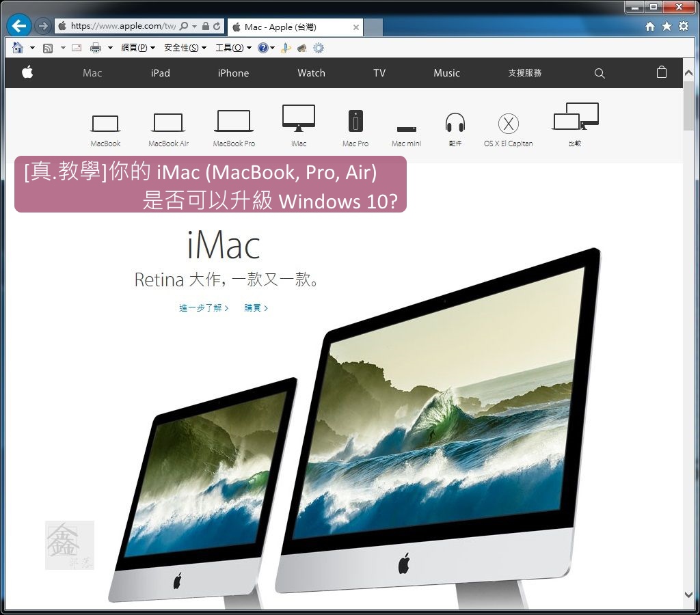
Task: Click the Apple site search magnifier icon
Action: pyautogui.click(x=600, y=73)
